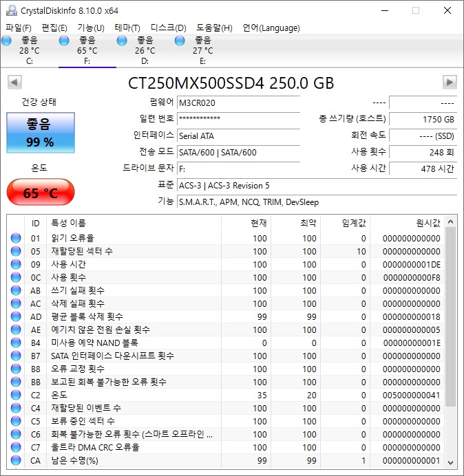Click the CrystalDiskInfo app icon in title bar

point(12,10)
